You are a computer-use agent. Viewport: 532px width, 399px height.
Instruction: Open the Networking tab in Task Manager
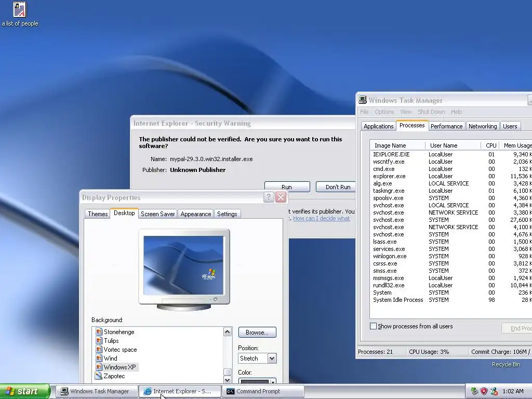pyautogui.click(x=483, y=126)
